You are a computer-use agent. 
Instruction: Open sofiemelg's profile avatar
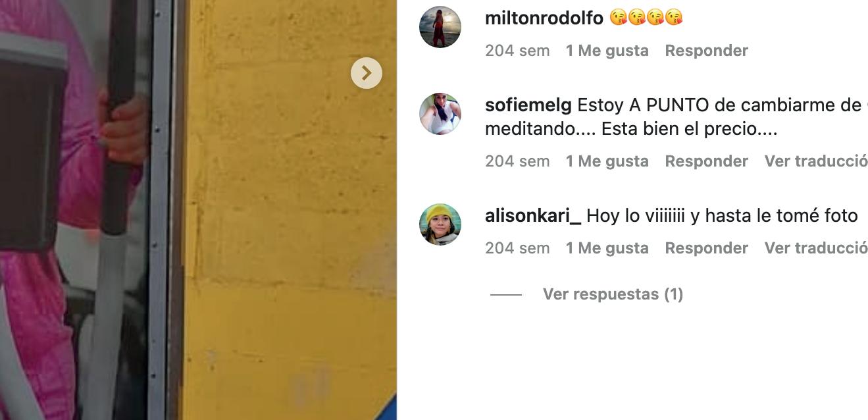pos(440,114)
